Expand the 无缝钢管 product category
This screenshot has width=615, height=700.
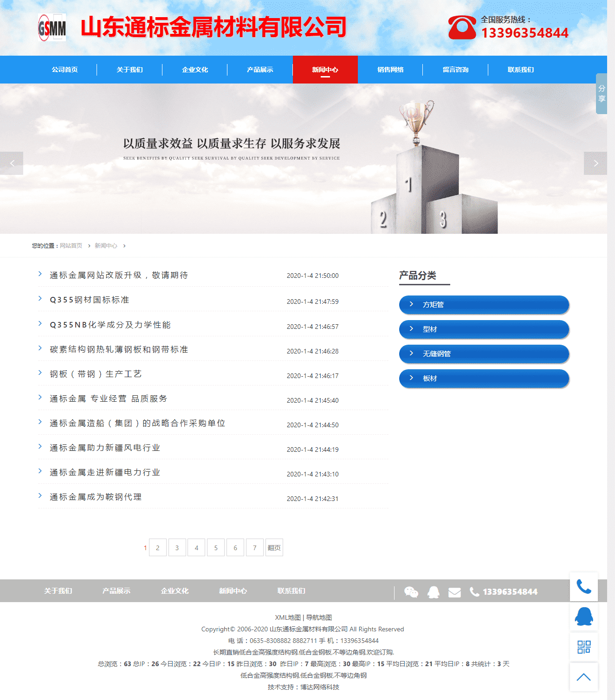[x=484, y=354]
